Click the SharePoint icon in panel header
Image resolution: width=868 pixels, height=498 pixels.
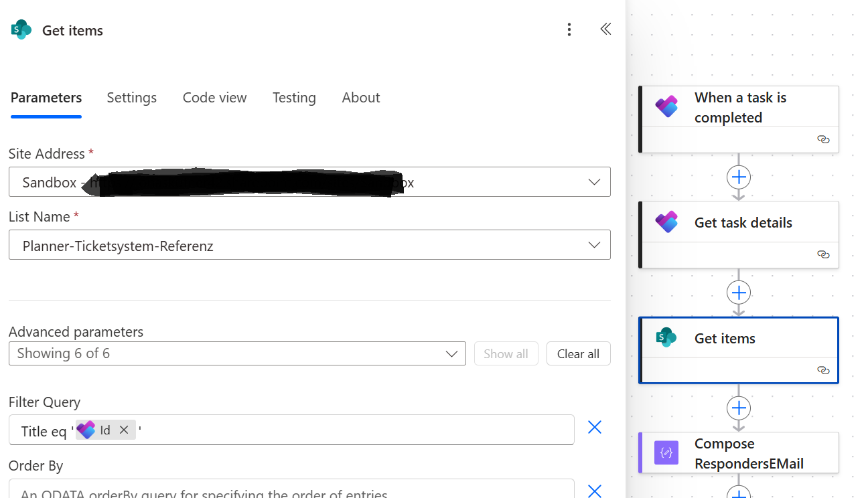[x=21, y=30]
